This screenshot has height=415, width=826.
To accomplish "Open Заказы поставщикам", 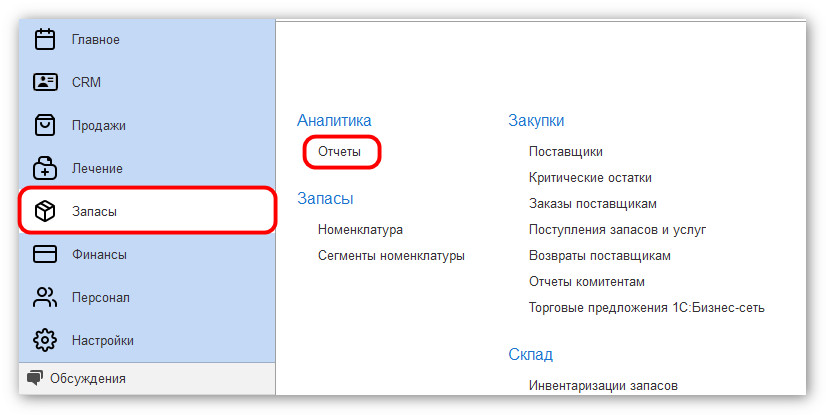I will 593,203.
